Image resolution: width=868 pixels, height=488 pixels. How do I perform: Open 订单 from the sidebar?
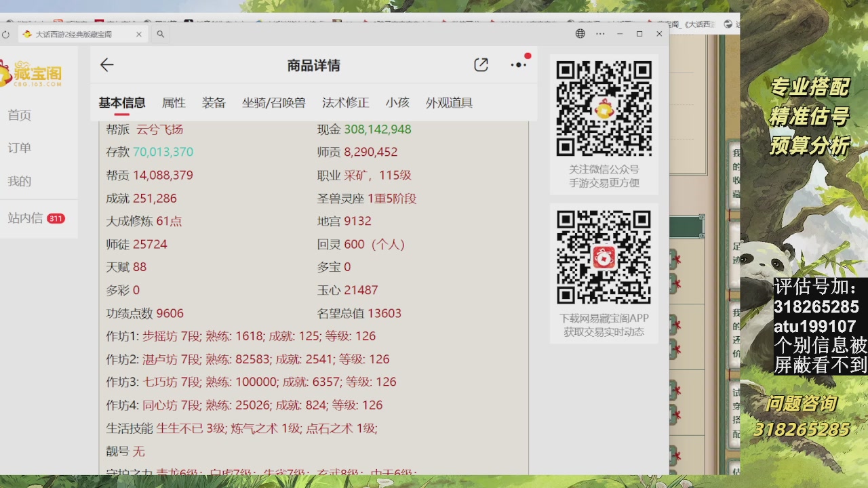coord(18,148)
